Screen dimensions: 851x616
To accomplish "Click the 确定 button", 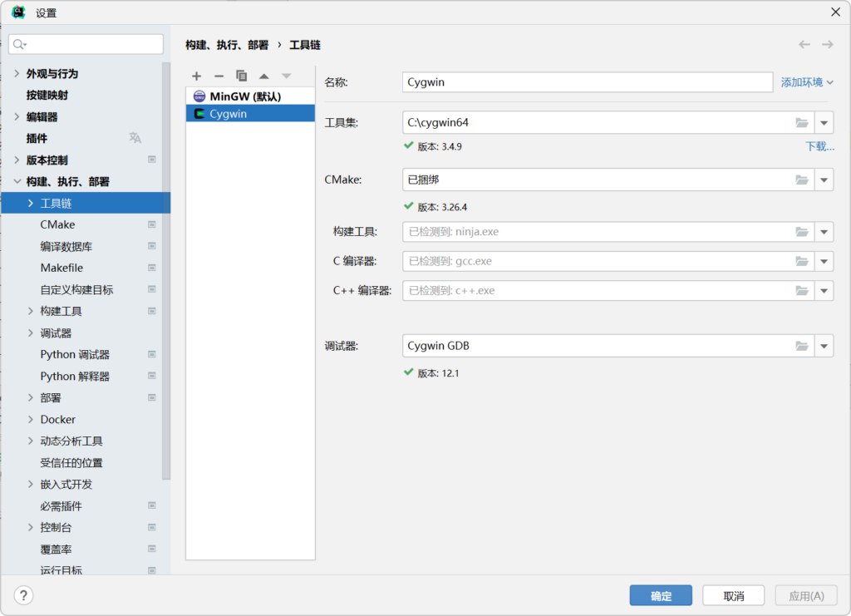I will 661,595.
